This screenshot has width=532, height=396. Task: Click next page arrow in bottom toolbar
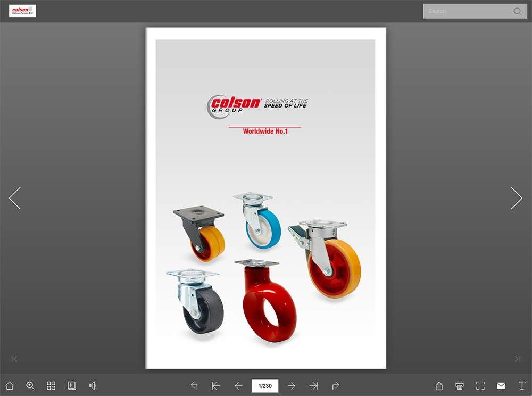click(x=291, y=385)
